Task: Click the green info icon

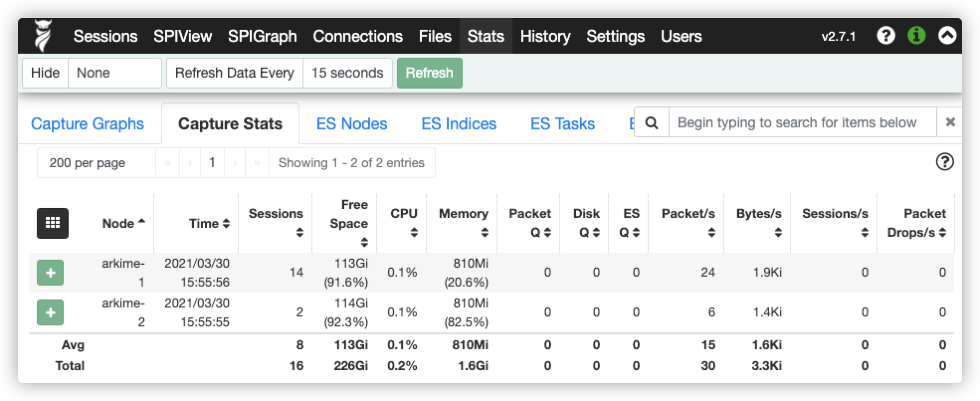Action: pyautogui.click(x=916, y=36)
